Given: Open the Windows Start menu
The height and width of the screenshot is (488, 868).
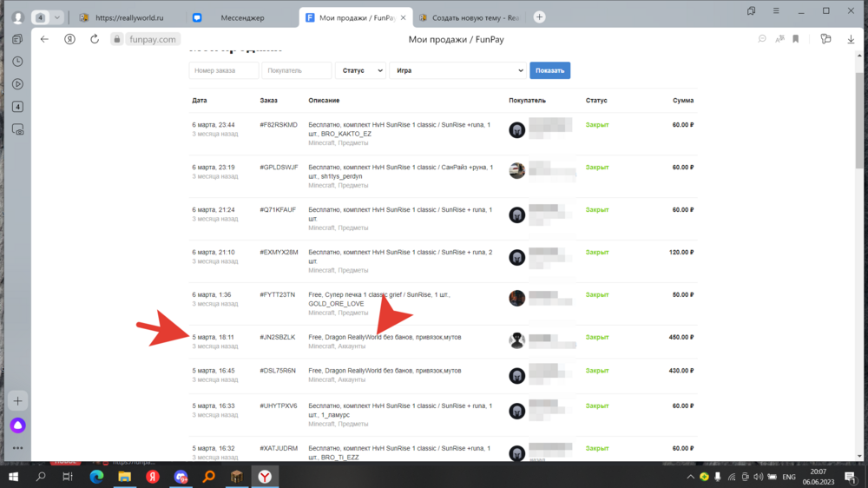Looking at the screenshot, I should (13, 477).
